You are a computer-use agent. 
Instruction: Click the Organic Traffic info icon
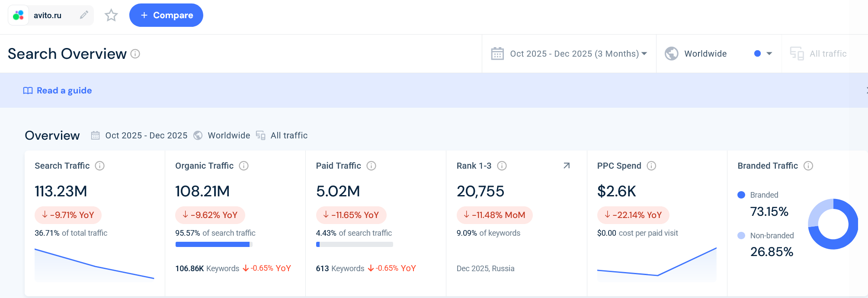pyautogui.click(x=244, y=166)
